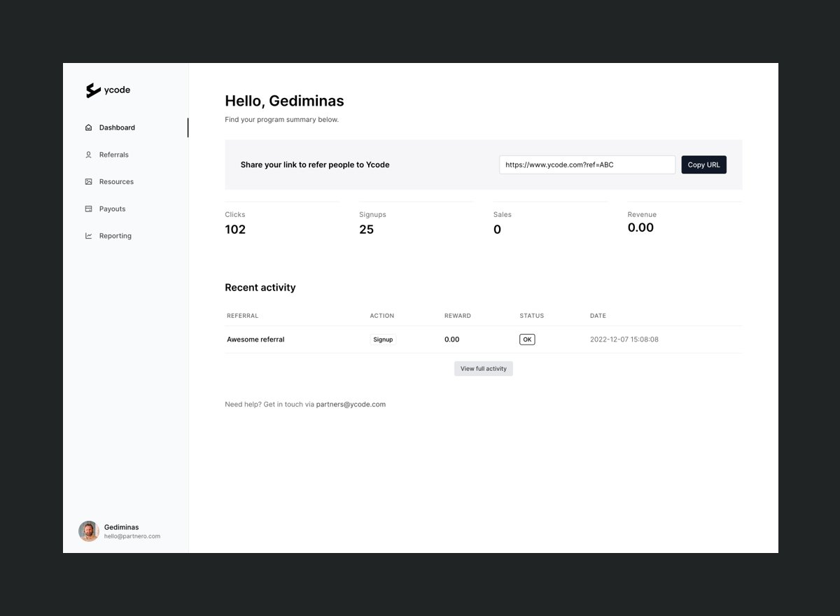Click the ycode logo icon

(x=93, y=90)
